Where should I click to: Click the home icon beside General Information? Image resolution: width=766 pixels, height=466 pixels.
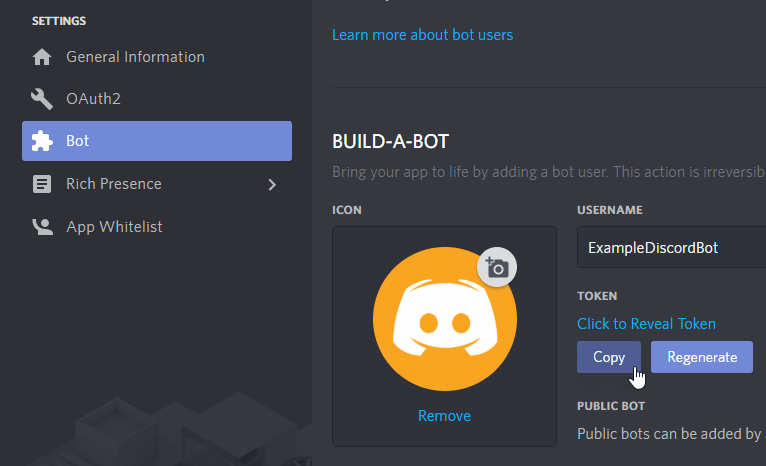pos(42,57)
